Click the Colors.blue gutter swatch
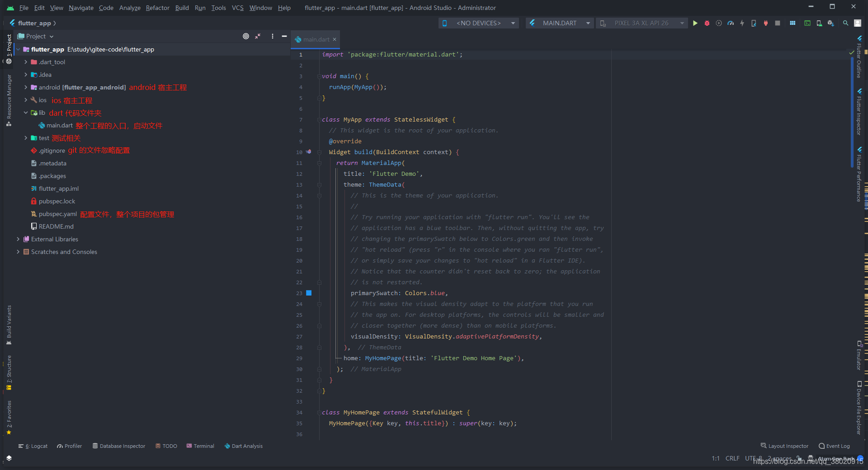The height and width of the screenshot is (470, 868). point(309,293)
